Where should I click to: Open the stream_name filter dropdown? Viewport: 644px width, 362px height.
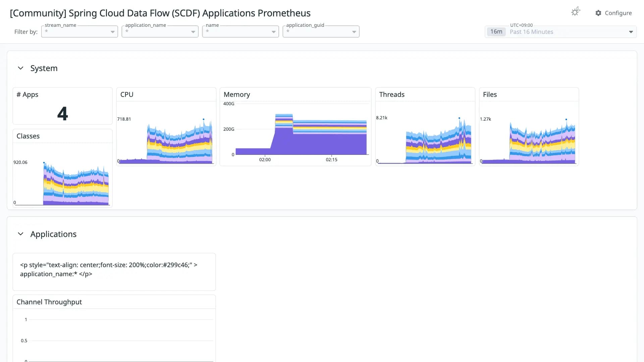pos(79,32)
